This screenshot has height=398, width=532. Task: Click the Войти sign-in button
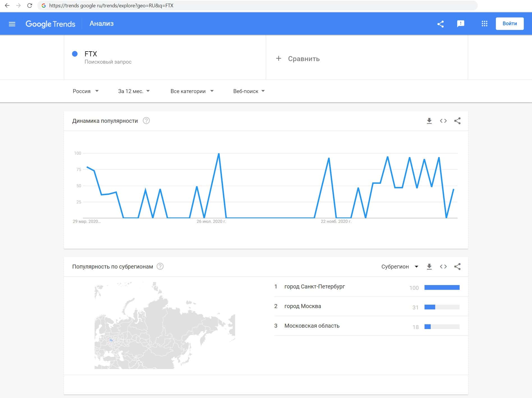point(510,24)
